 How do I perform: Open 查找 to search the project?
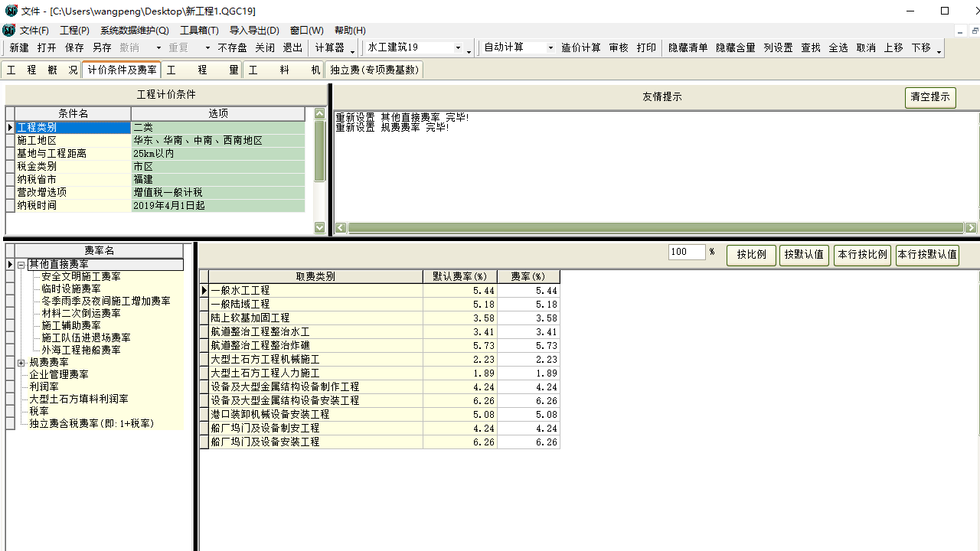(x=810, y=47)
